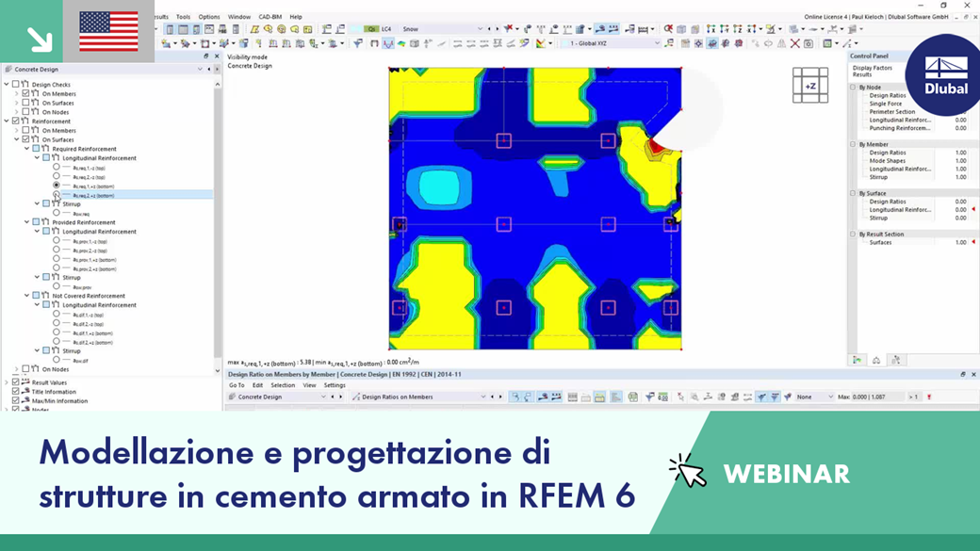
Task: Open the Selection menu in results table
Action: pos(283,385)
